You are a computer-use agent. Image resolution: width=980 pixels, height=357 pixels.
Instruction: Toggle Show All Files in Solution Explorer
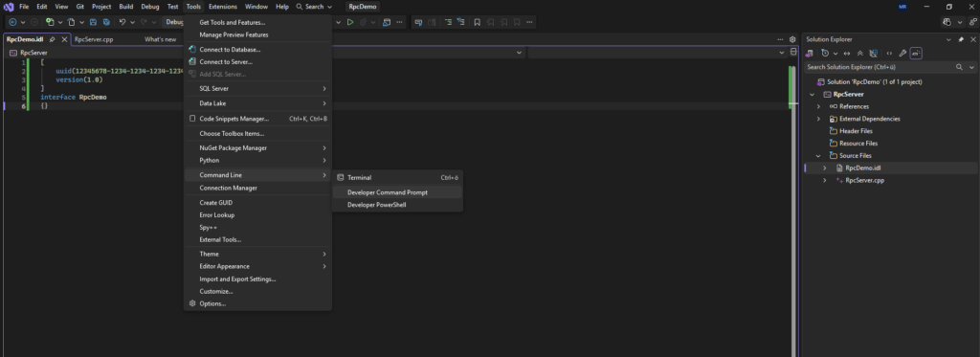point(874,54)
